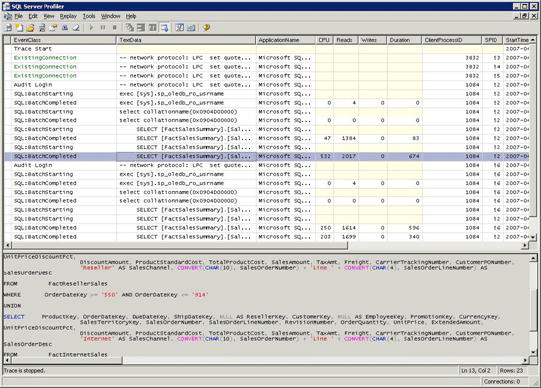Click the StartTime column header
Viewport: 541px width, 388px height.
click(x=517, y=40)
